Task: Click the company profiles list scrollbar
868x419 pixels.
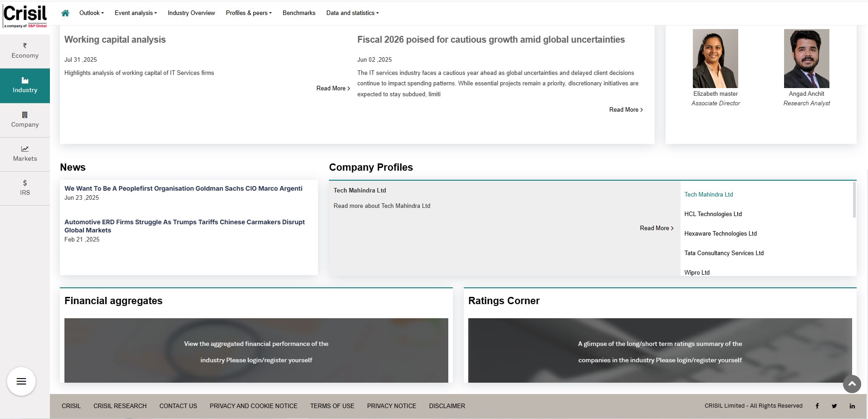Action: 854,200
